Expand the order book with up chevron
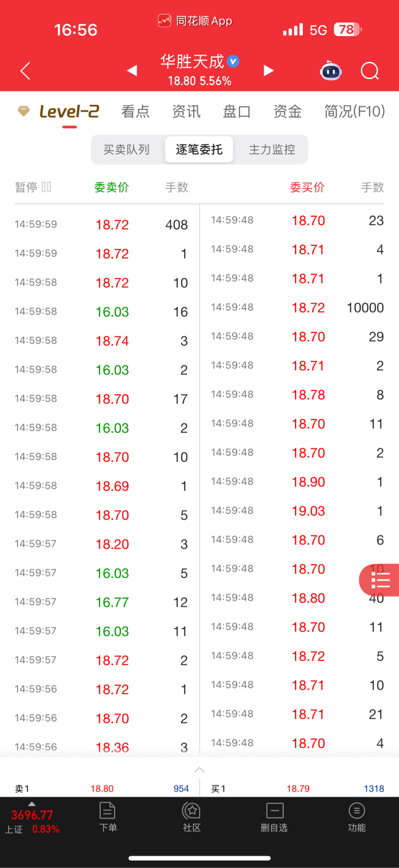399x868 pixels. pos(199,770)
